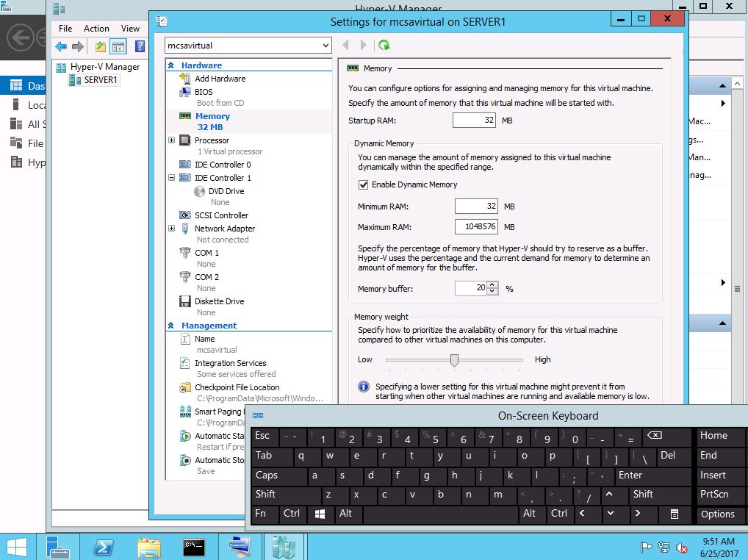Image resolution: width=748 pixels, height=560 pixels.
Task: Open the mcsavirtual virtual machine dropdown
Action: 326,46
